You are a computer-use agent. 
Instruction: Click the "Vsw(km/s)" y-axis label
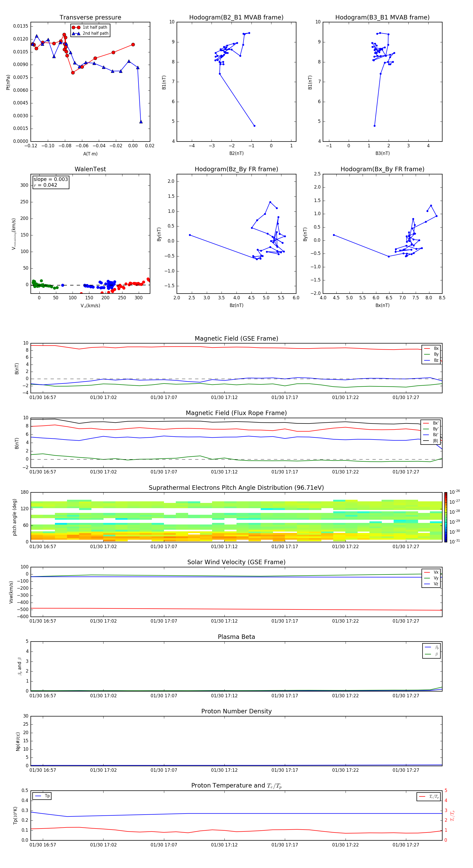[11, 592]
